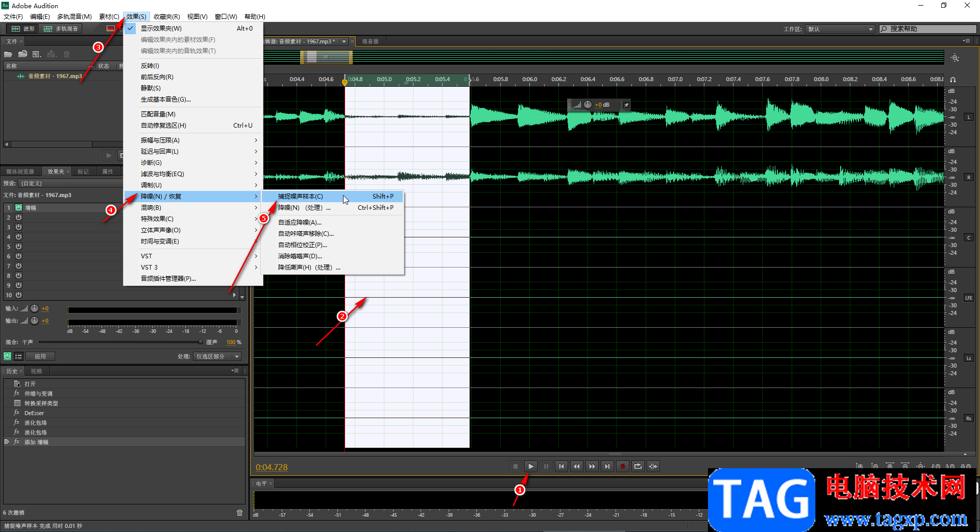The height and width of the screenshot is (532, 980).
Task: Click the Rewind transport icon
Action: click(577, 466)
